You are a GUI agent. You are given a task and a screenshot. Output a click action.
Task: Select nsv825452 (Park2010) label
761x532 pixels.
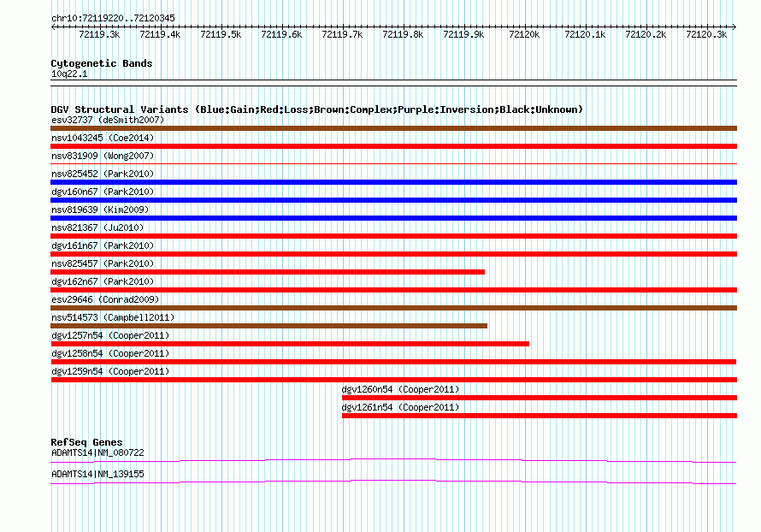[x=103, y=174]
